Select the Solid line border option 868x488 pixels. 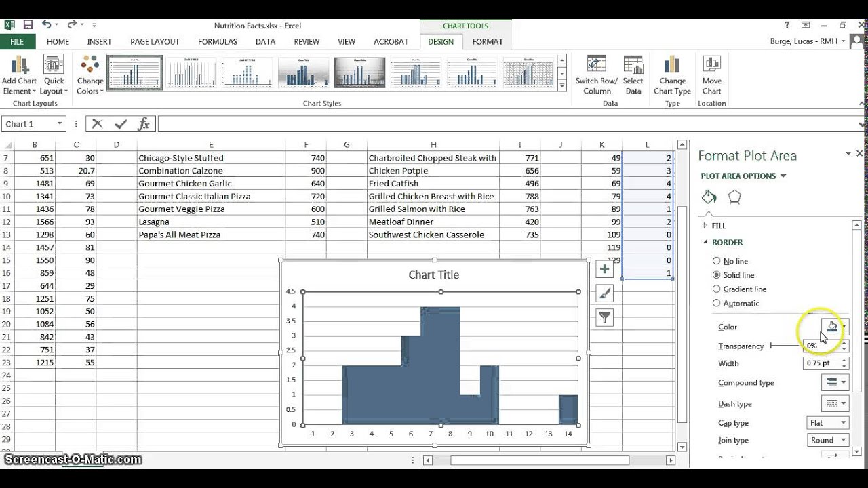click(x=716, y=275)
